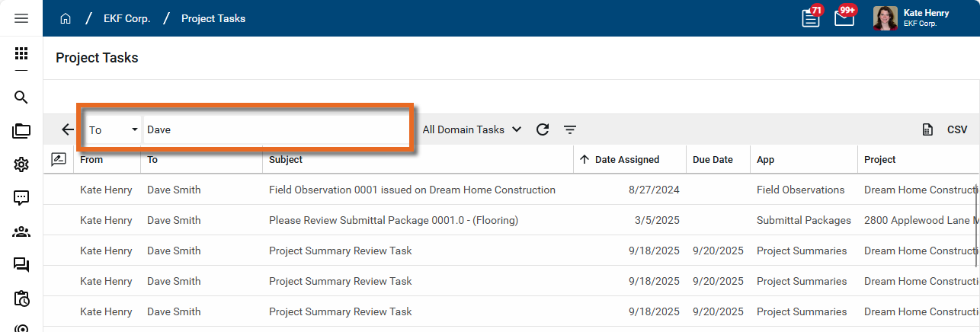Open Field Observation 0001 task row
The width and height of the screenshot is (980, 332).
point(412,190)
